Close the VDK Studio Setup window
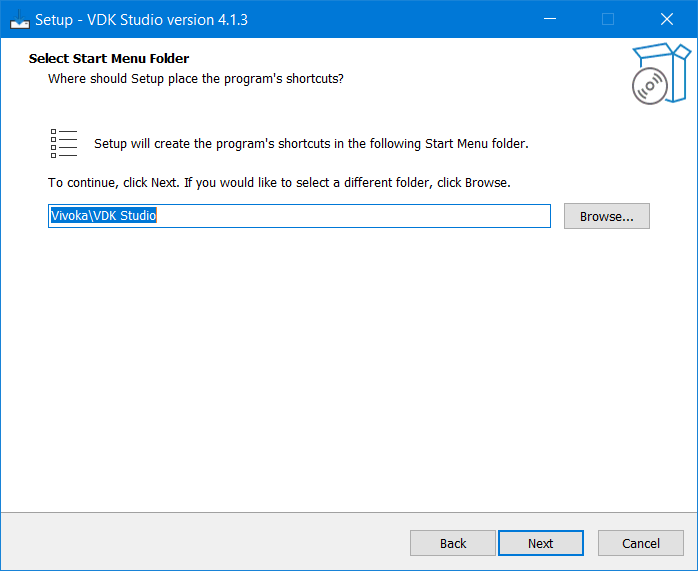698x571 pixels. pyautogui.click(x=666, y=19)
